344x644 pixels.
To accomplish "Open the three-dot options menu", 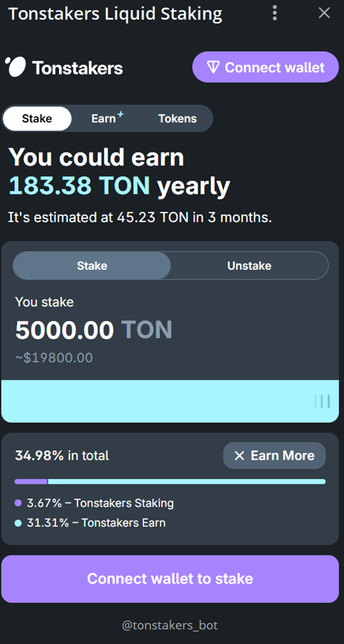I will pyautogui.click(x=275, y=13).
